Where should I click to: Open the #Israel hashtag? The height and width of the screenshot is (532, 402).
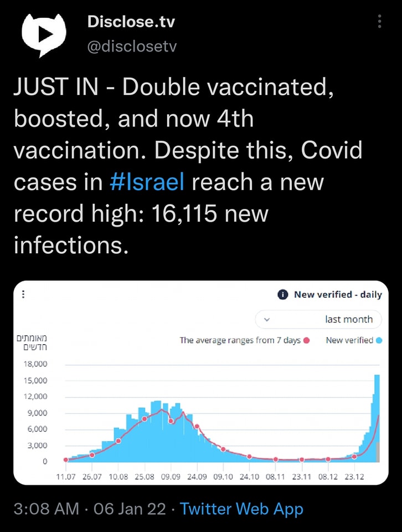[x=147, y=182]
